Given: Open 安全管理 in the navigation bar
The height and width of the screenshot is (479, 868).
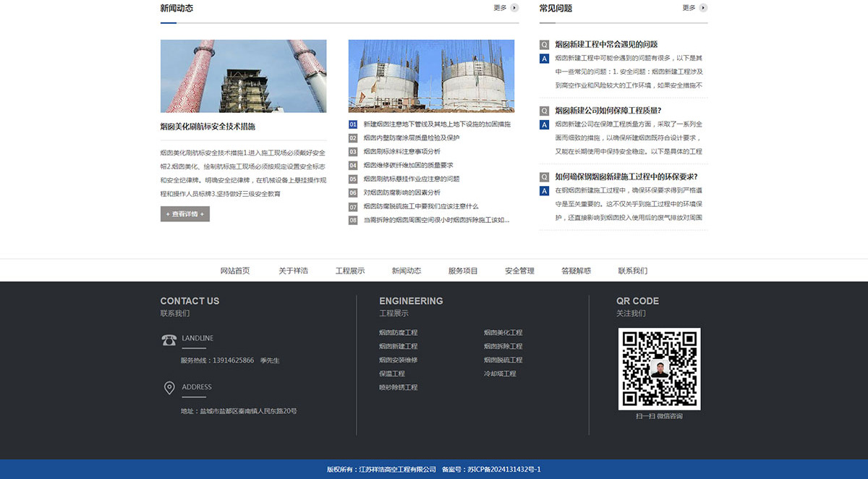Looking at the screenshot, I should click(x=519, y=271).
